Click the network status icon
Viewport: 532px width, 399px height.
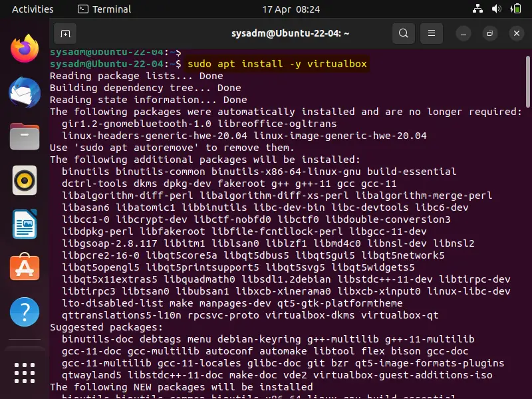(477, 9)
